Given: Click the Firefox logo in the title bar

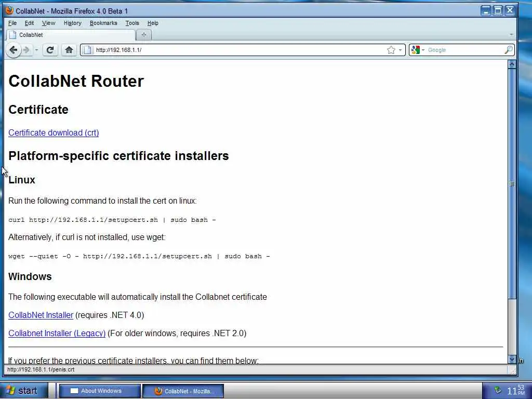Looking at the screenshot, I should 9,10.
